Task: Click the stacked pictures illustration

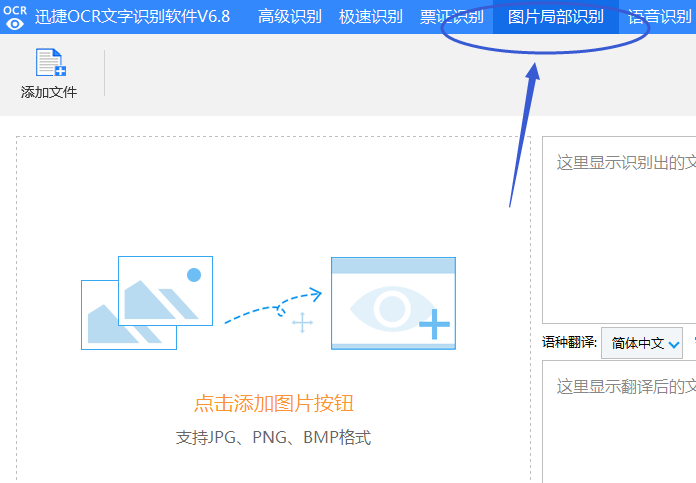Action: [x=147, y=303]
